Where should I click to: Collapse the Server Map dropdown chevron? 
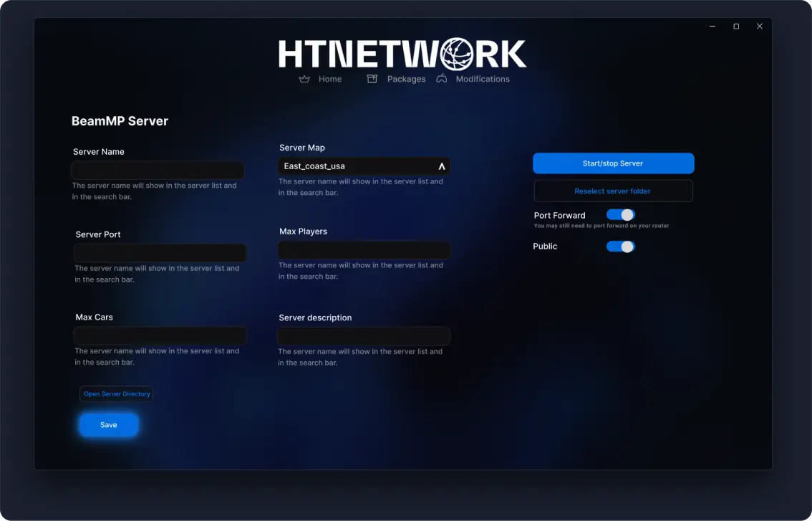coord(442,166)
